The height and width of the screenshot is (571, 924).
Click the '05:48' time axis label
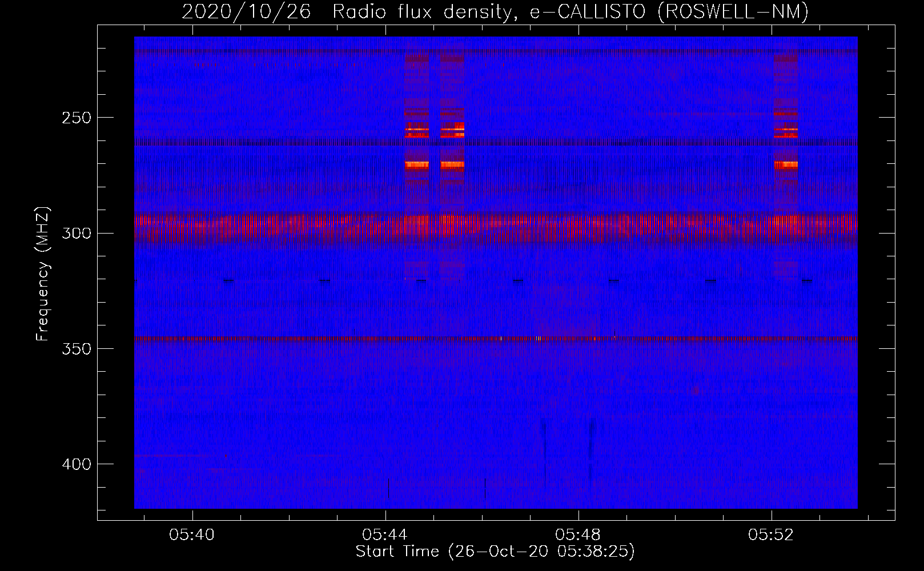pyautogui.click(x=578, y=535)
